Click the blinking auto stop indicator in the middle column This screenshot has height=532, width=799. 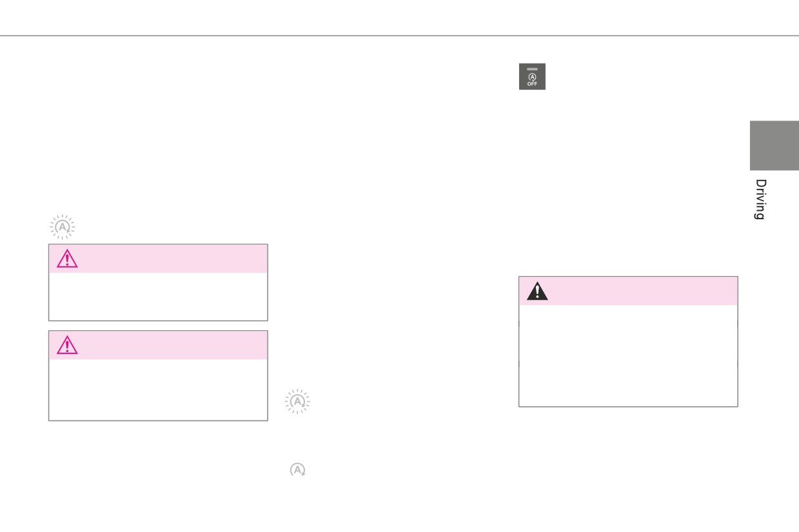click(x=297, y=401)
